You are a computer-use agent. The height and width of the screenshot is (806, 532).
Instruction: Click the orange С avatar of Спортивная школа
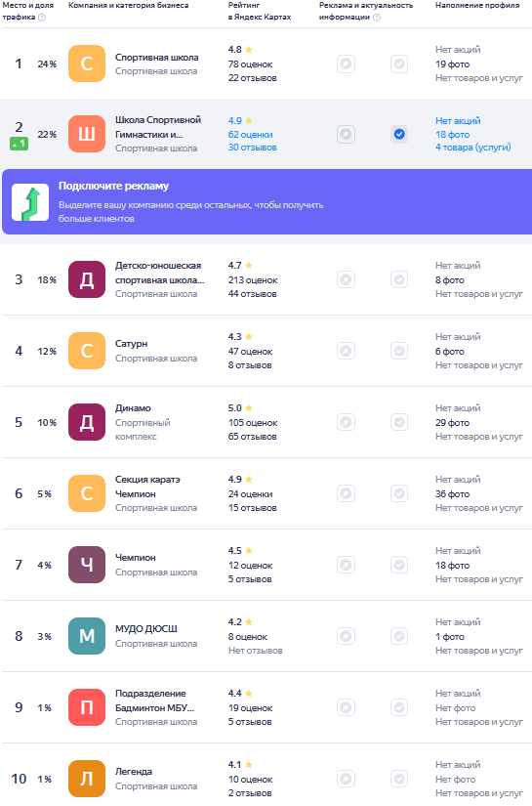[87, 64]
